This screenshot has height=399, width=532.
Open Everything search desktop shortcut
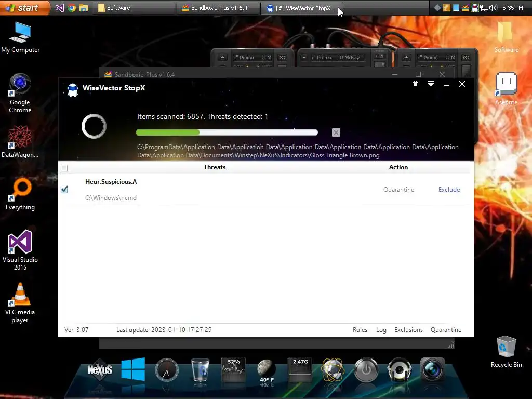click(x=20, y=194)
